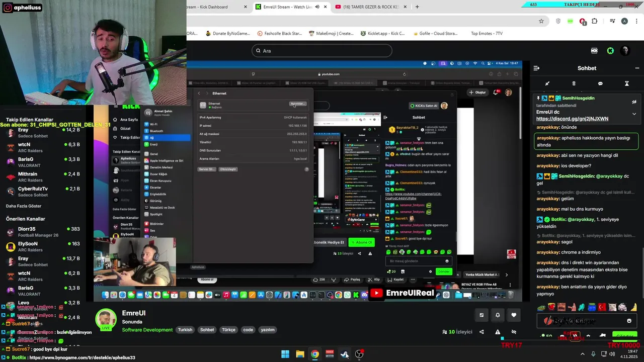The height and width of the screenshot is (362, 644).
Task: Bookmark this page with the star icon
Action: tap(541, 21)
